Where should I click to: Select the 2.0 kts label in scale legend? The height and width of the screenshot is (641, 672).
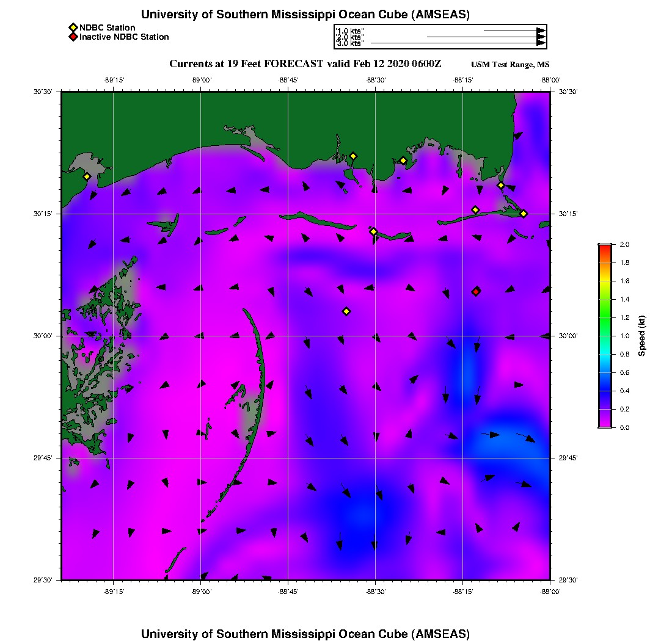point(350,37)
